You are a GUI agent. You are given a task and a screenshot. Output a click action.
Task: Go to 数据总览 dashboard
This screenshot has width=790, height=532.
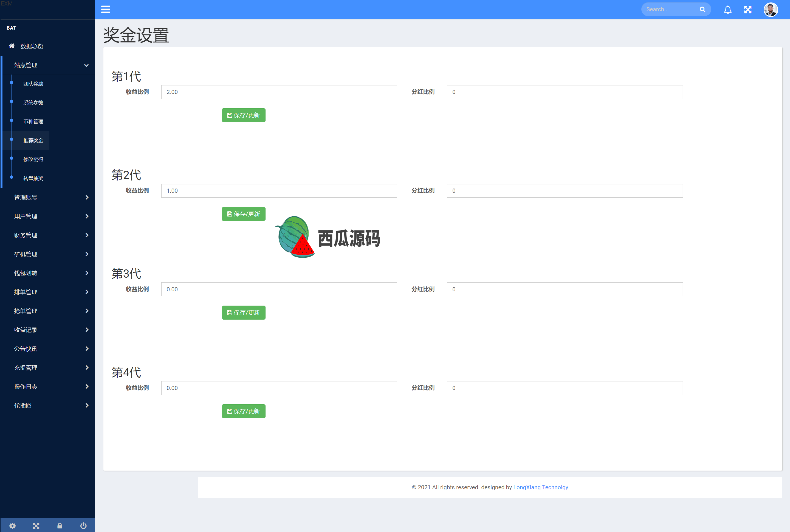[32, 46]
